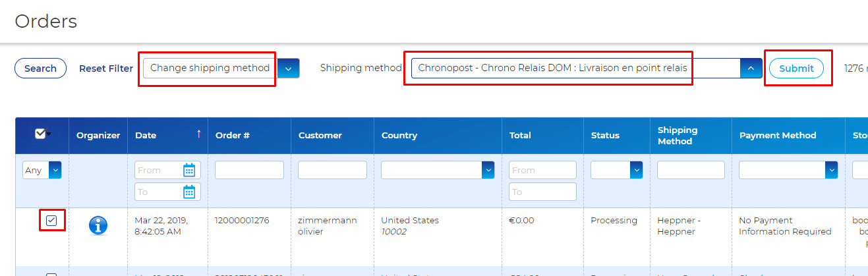Screen dimensions: 868x276
Task: Open the Date To calendar picker
Action: click(189, 192)
